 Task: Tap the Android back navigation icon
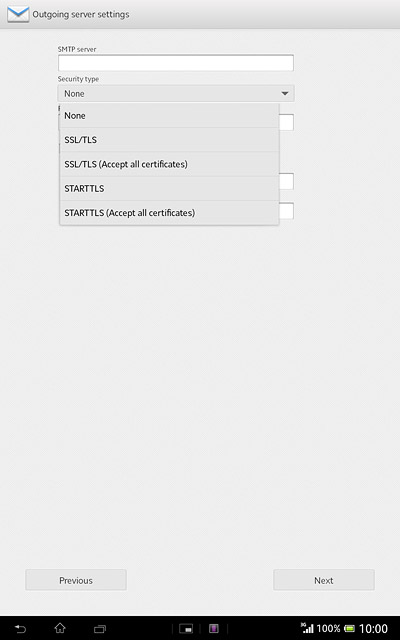click(20, 629)
